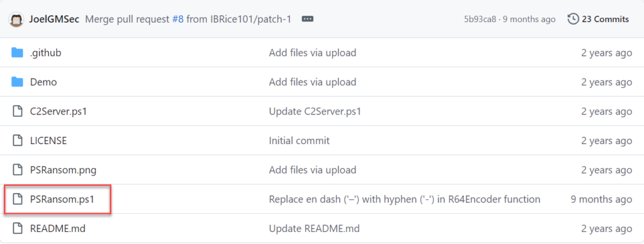Screen dimensions: 644x244
Task: Open the 23 Commits history link
Action: [x=605, y=19]
